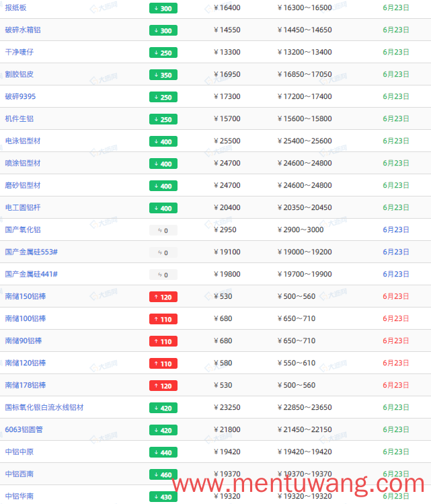Open the 南储120铝棒 link
Viewport: 431px width, 504px height.
pos(26,363)
